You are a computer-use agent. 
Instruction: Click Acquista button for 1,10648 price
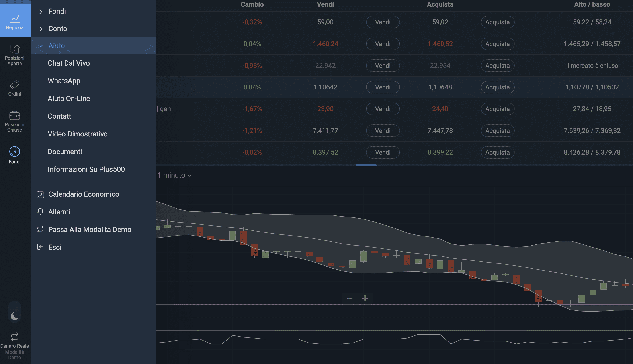[x=497, y=87]
